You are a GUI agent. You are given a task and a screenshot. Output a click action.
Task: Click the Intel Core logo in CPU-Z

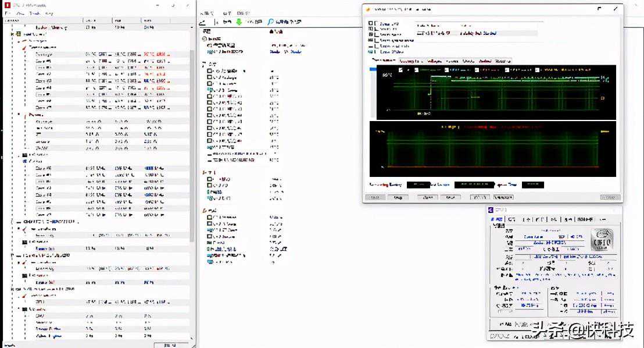pos(602,239)
